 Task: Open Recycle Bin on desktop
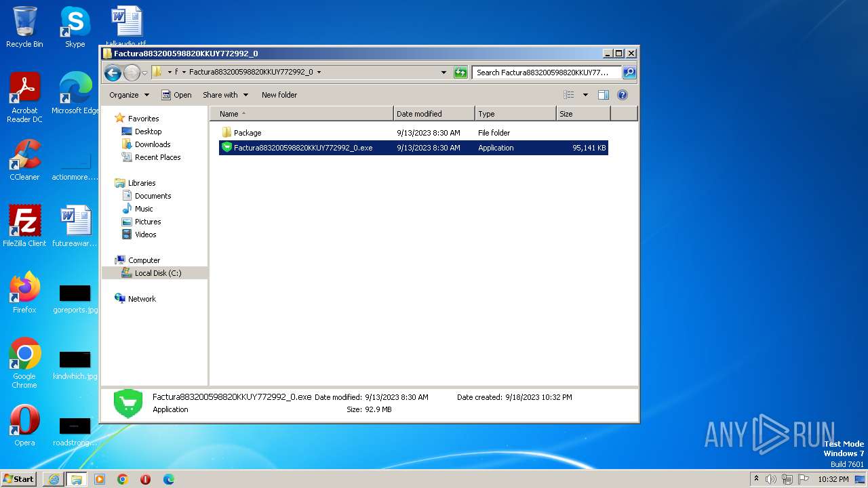pyautogui.click(x=24, y=28)
